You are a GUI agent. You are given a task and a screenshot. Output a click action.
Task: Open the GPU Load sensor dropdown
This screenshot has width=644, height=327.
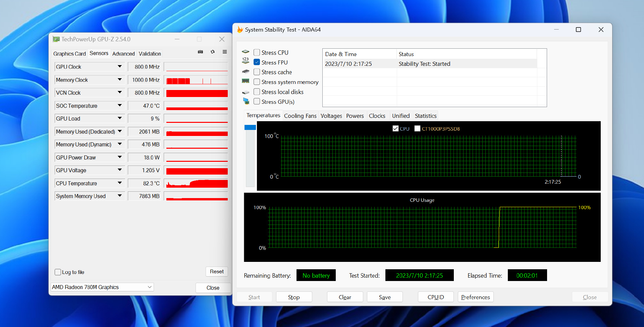click(120, 118)
